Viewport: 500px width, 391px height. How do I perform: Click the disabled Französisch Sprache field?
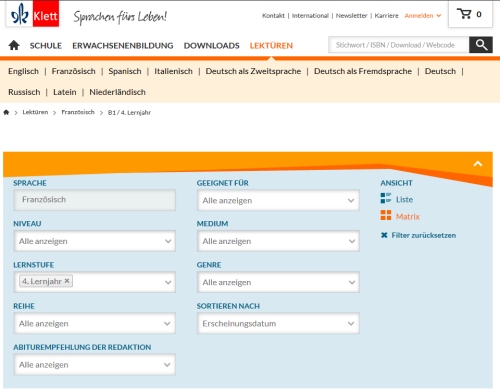(94, 200)
